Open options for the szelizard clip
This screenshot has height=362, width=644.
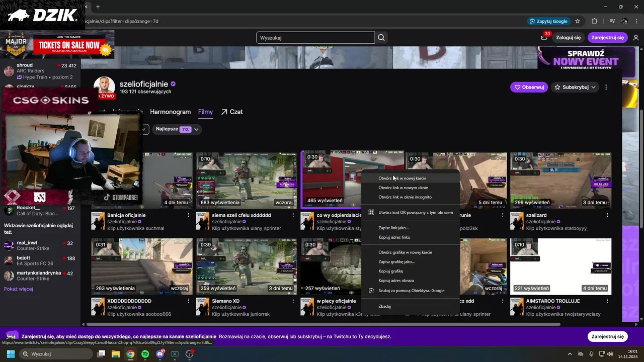point(607,215)
